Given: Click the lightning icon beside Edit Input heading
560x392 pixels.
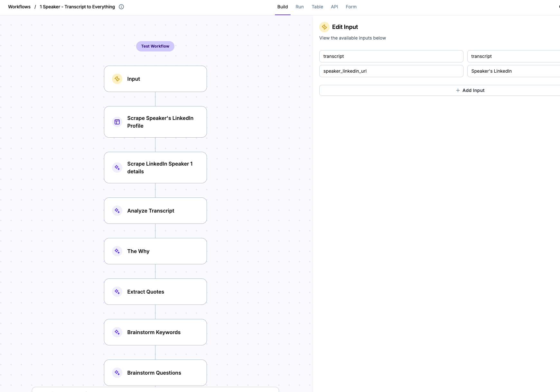Looking at the screenshot, I should 324,27.
